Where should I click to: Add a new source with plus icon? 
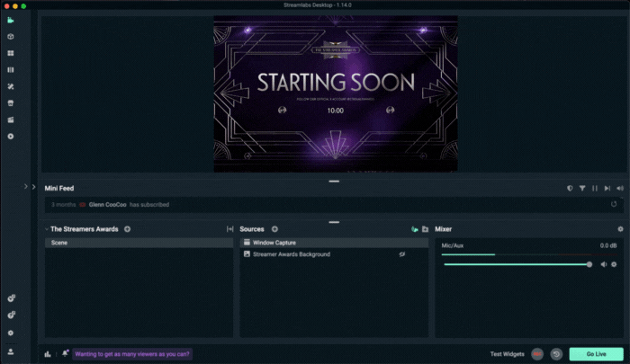274,229
